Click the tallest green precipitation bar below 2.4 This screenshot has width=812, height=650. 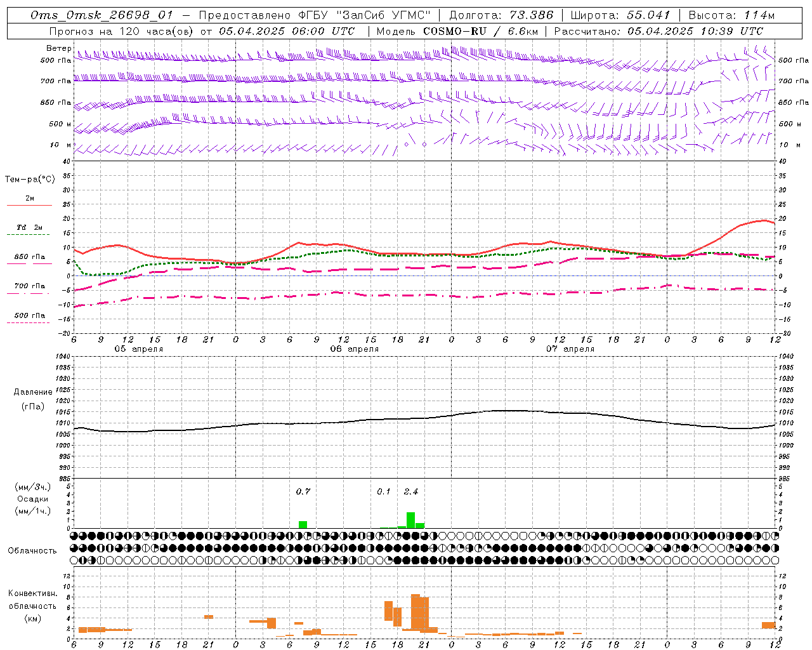[x=411, y=520]
